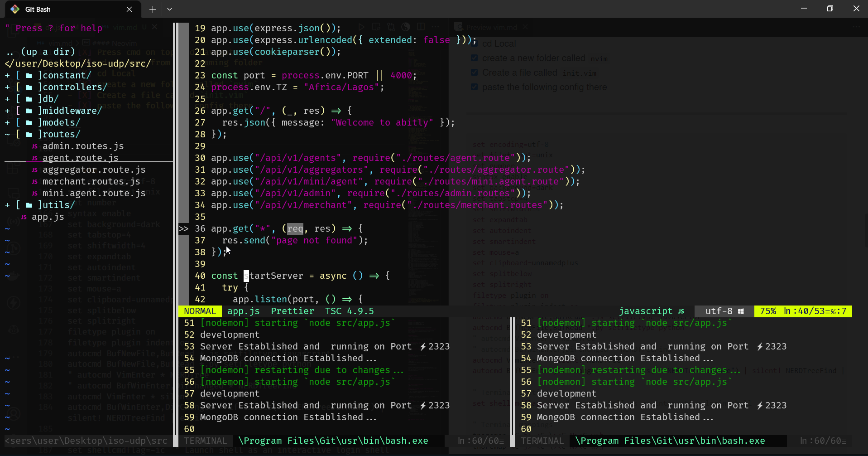The width and height of the screenshot is (868, 456).
Task: Click the db folder icon
Action: click(29, 99)
